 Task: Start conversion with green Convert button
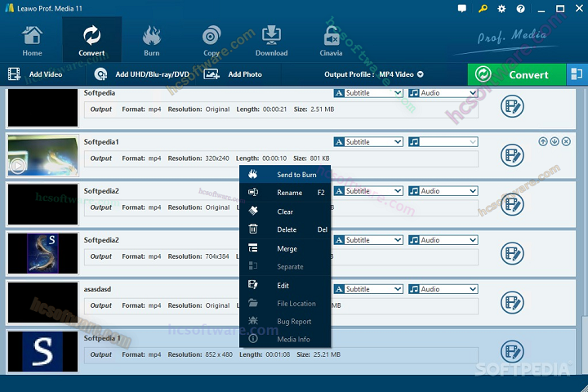coord(517,74)
